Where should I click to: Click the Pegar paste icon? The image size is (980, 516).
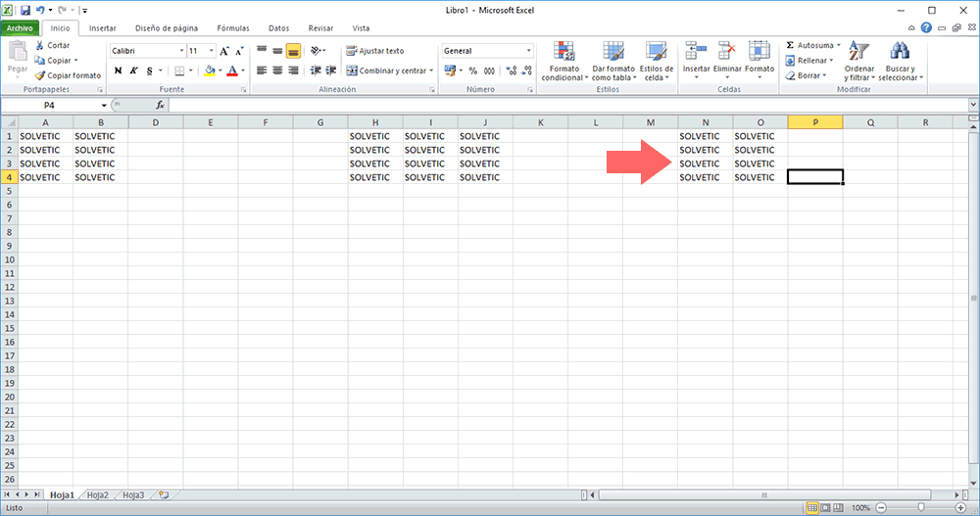[18, 51]
